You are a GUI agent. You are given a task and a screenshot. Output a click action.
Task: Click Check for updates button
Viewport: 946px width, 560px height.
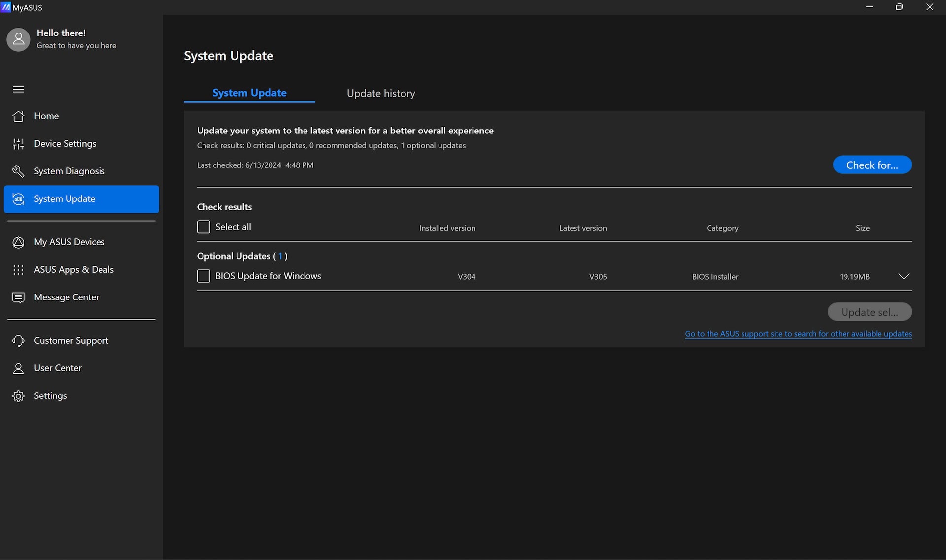click(x=872, y=165)
